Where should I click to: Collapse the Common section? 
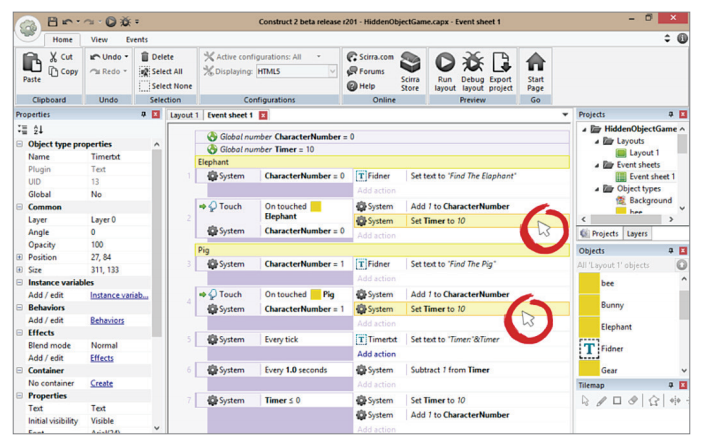(x=20, y=207)
